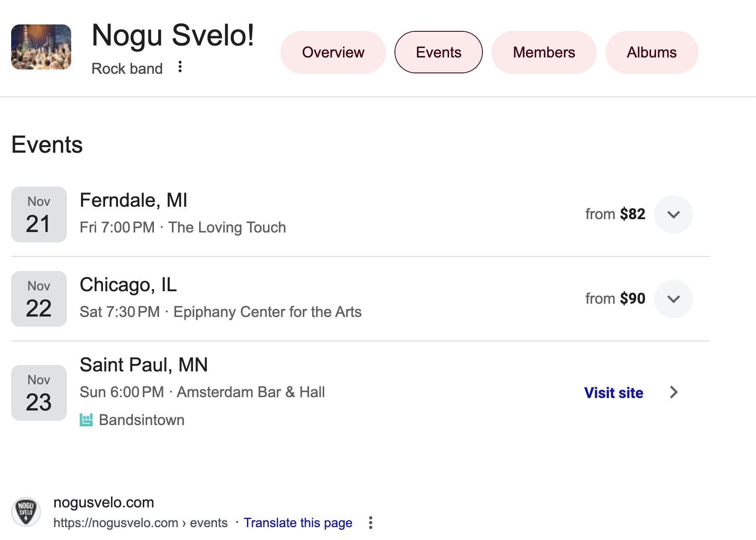Open three-dot options next to Translate this page
756x540 pixels.
(x=370, y=522)
